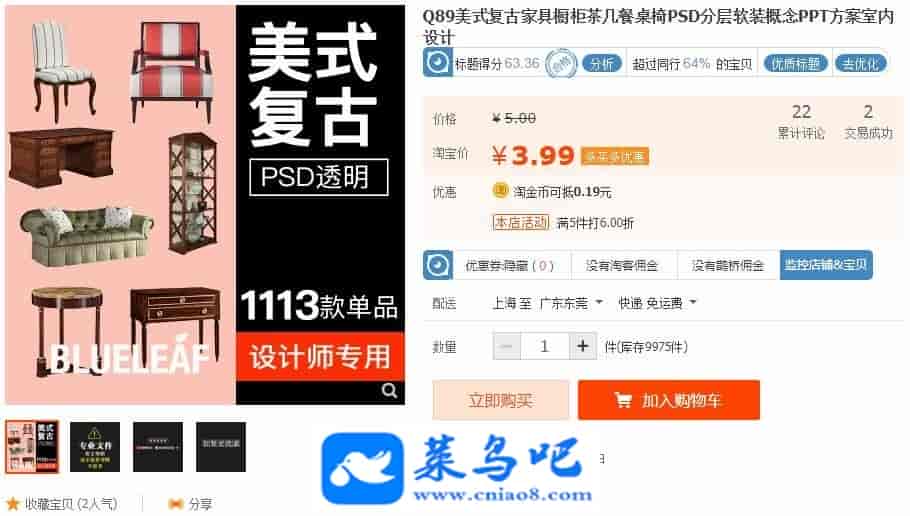
Task: Select the second product thumbnail 专业文件
Action: click(x=95, y=446)
